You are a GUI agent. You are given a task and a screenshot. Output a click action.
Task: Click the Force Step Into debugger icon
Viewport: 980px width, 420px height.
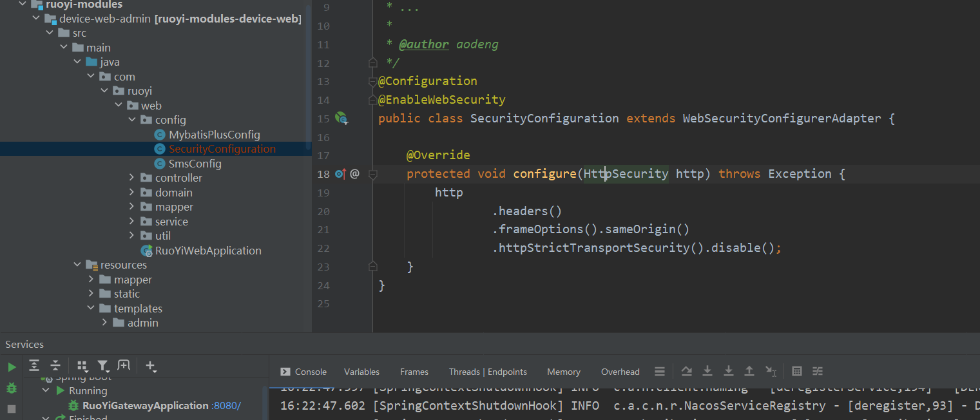click(729, 371)
